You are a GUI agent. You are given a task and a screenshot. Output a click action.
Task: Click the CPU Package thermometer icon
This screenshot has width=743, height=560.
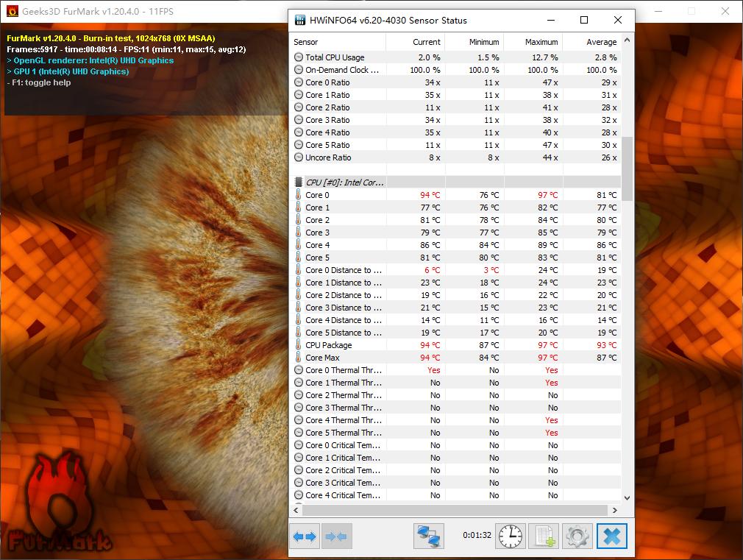pyautogui.click(x=298, y=344)
